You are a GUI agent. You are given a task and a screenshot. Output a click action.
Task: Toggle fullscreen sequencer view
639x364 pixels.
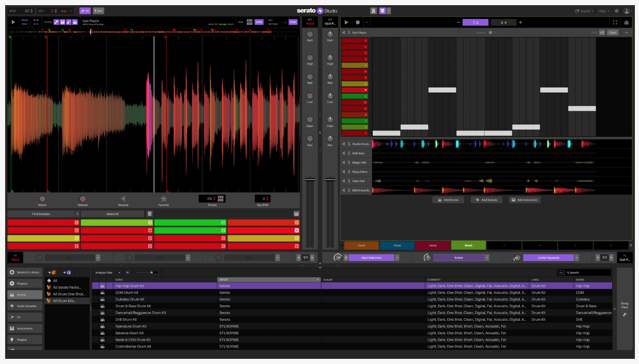coord(615,22)
